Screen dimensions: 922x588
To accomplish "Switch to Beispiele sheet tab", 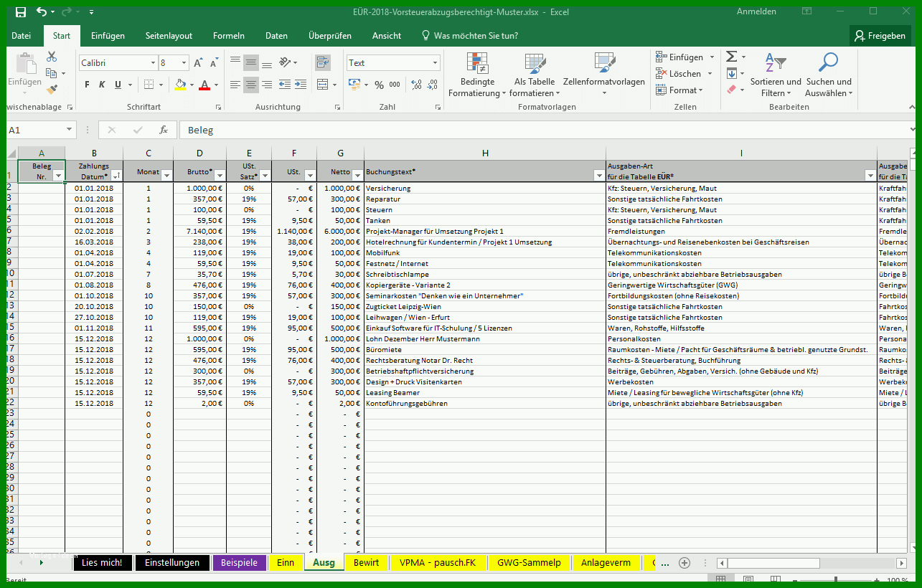I will pos(240,563).
